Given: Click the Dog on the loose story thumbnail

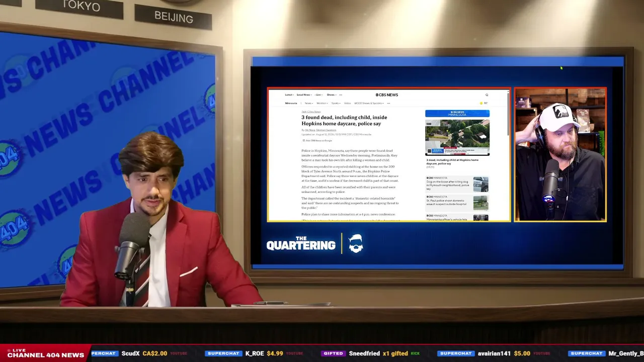Looking at the screenshot, I should coord(480,184).
